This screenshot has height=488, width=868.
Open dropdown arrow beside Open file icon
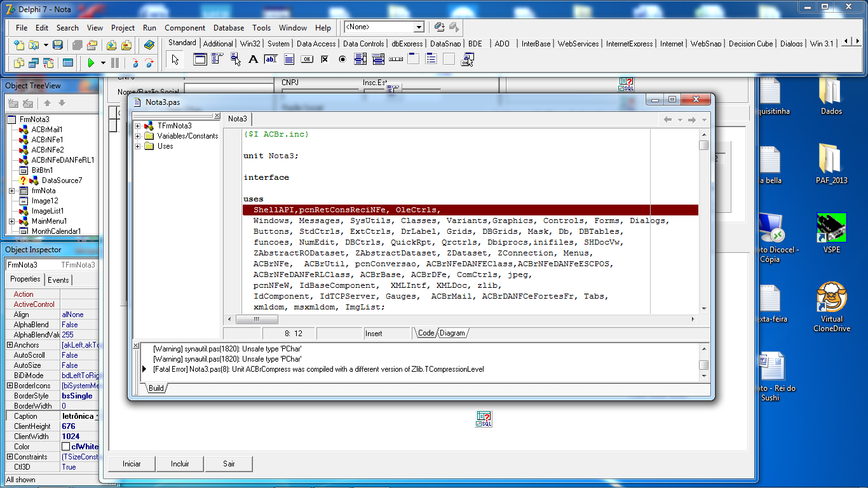tap(46, 45)
